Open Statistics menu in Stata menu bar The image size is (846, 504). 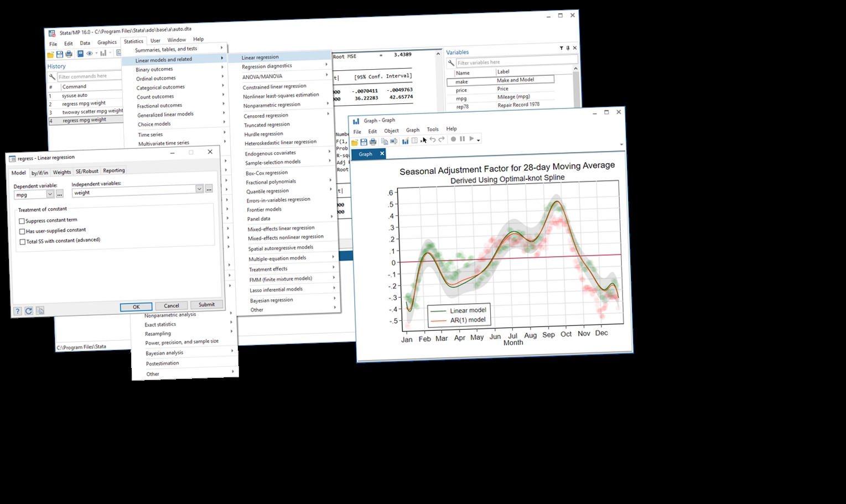133,41
